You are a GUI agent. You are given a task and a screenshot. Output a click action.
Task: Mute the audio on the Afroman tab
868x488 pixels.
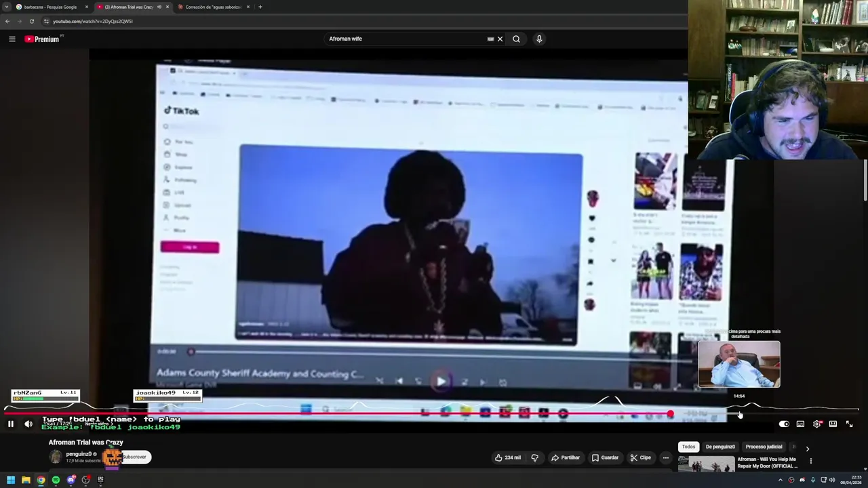(159, 7)
